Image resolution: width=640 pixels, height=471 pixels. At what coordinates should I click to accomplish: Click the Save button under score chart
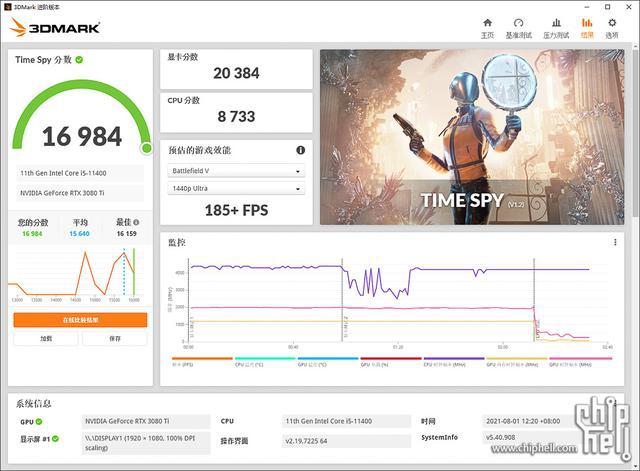(x=114, y=339)
